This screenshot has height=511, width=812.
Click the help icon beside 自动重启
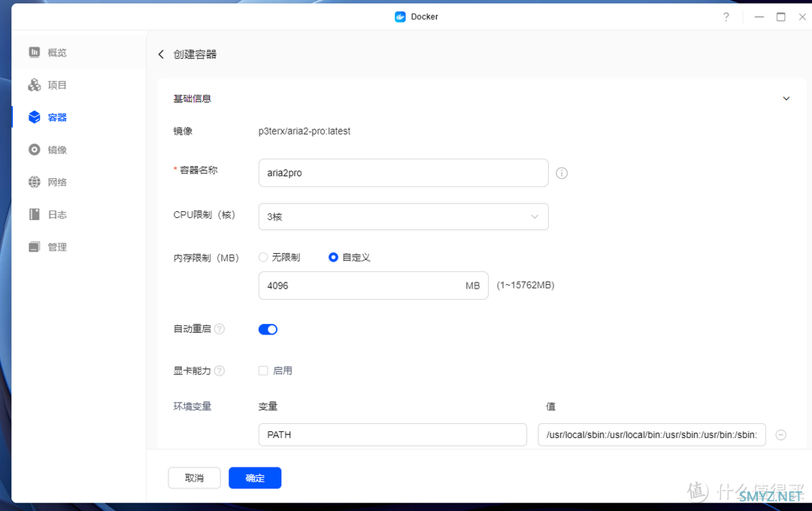[x=220, y=328]
